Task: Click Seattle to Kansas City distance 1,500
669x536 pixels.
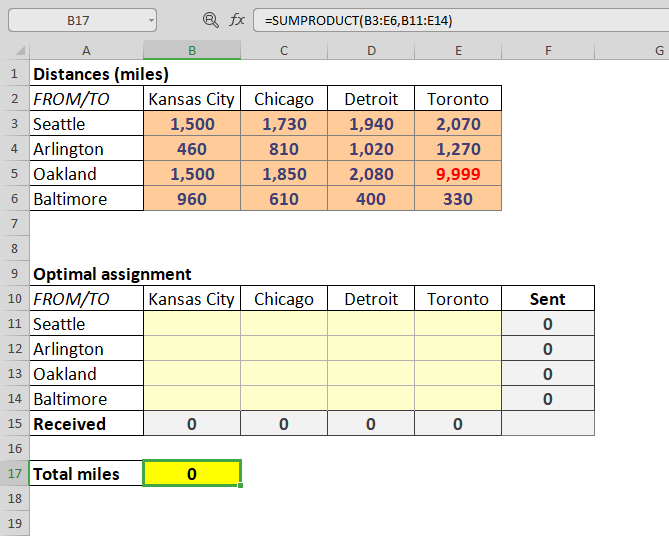Action: click(192, 124)
